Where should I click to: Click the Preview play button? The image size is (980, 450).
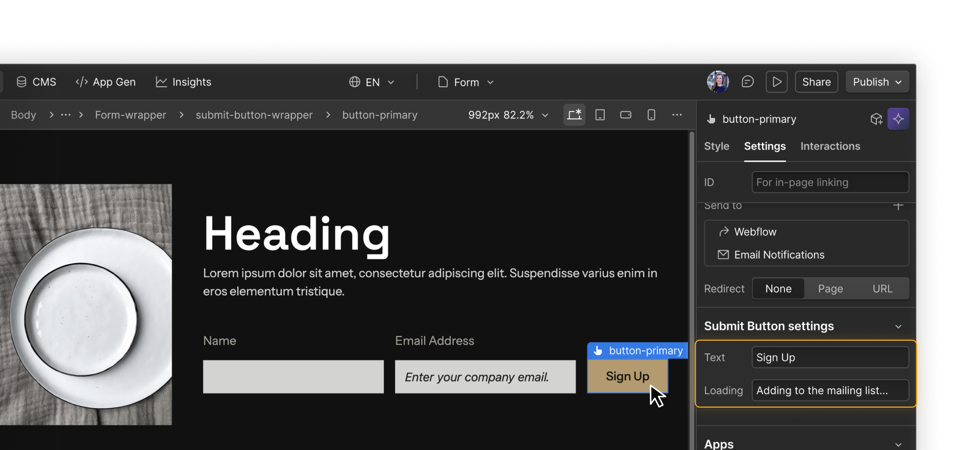point(776,82)
